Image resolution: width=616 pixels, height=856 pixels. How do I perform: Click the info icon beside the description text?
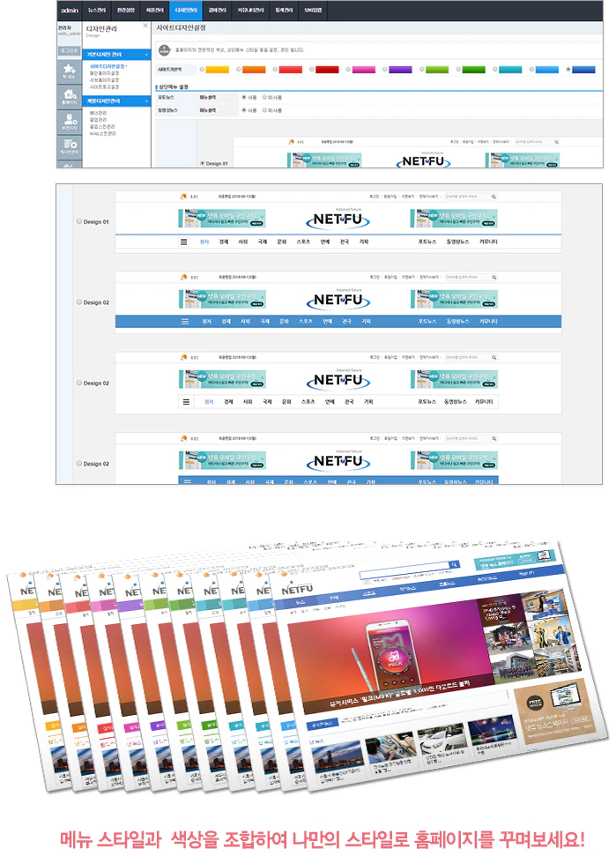click(x=165, y=49)
